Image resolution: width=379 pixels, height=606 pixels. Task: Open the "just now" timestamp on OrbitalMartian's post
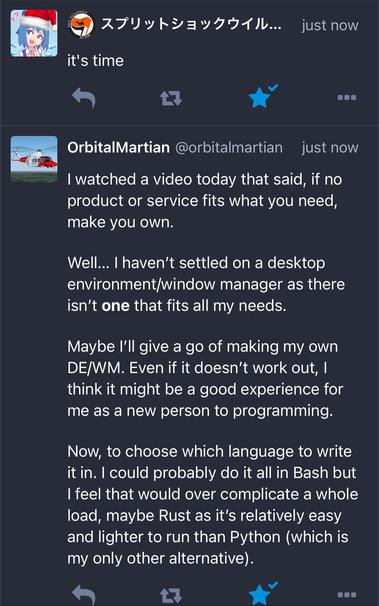[330, 148]
